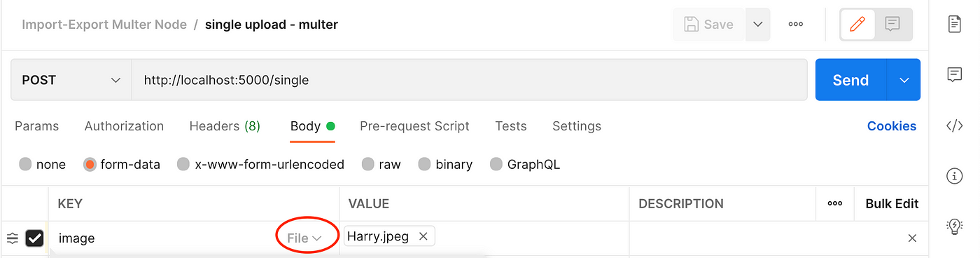Open the Comments icon in right sidebar
The image size is (980, 258).
[x=954, y=75]
